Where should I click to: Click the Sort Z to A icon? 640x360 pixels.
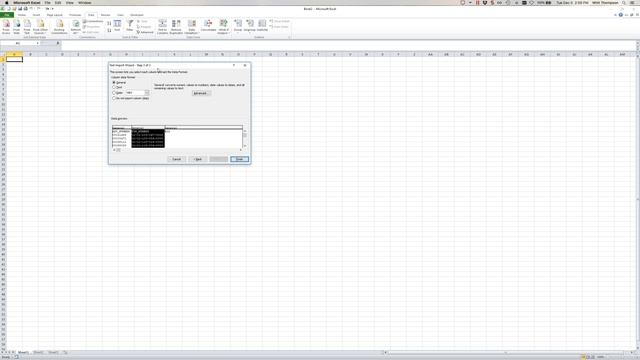point(109,30)
